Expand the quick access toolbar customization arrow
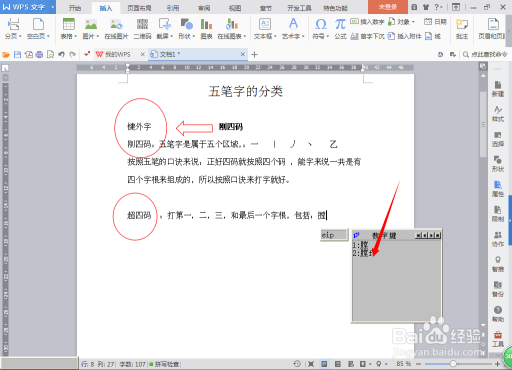This screenshot has width=512, height=370. pos(86,55)
